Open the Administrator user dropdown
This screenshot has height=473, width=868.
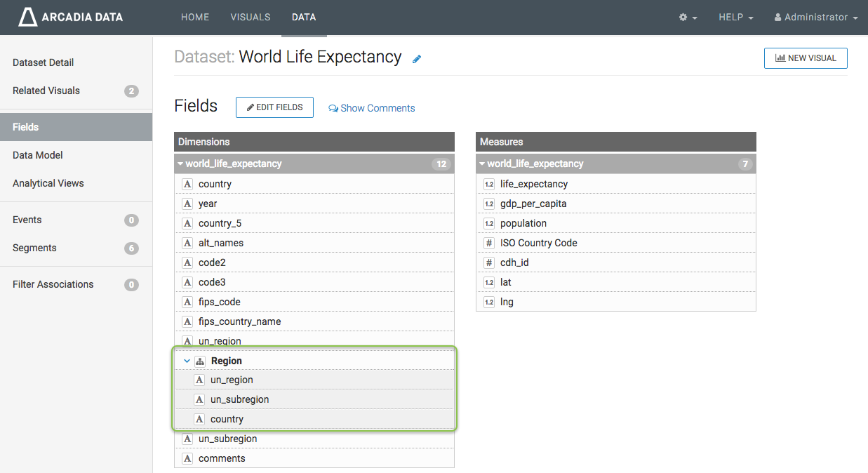pos(816,18)
